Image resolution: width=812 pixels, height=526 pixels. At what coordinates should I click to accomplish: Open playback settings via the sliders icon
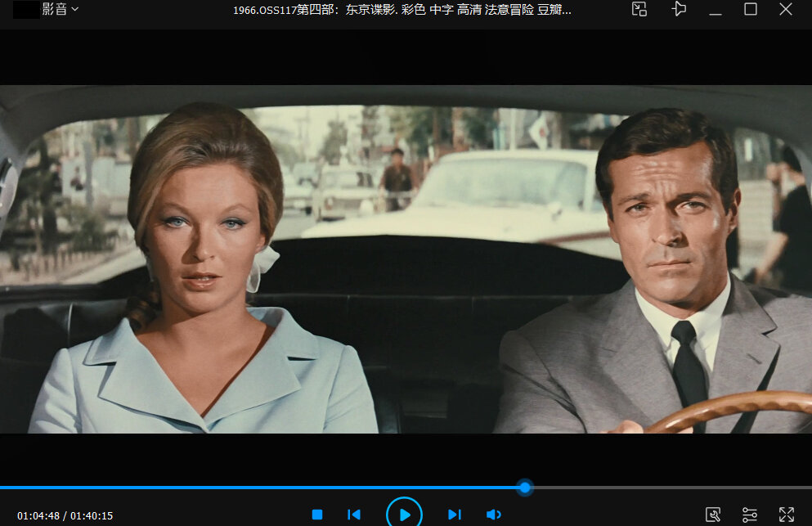[749, 515]
